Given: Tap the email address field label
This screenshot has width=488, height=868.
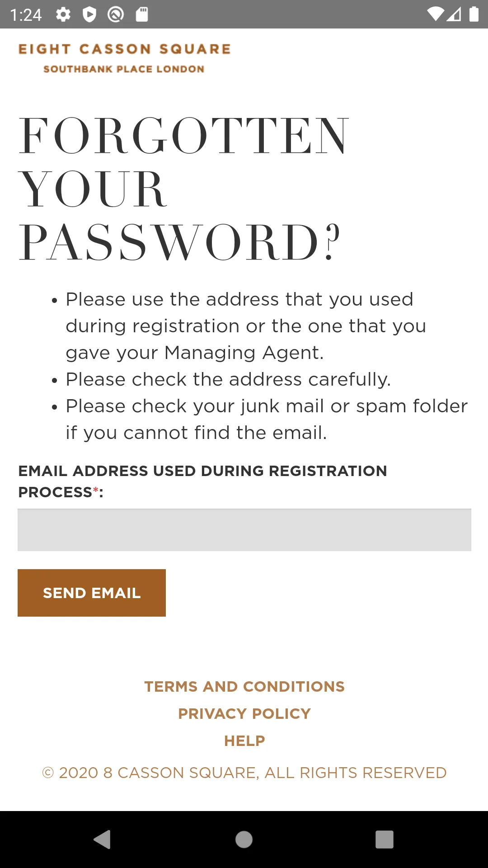Looking at the screenshot, I should (x=202, y=481).
